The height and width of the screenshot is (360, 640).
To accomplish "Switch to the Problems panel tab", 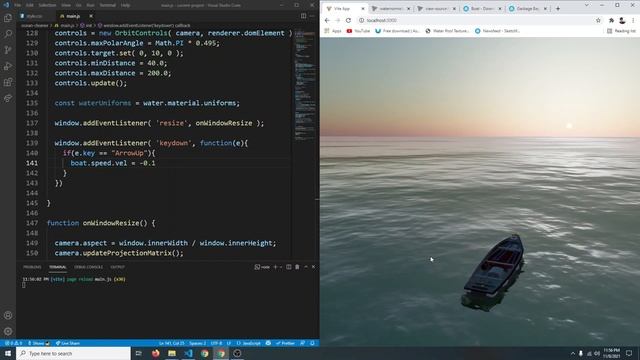I will click(x=32, y=267).
